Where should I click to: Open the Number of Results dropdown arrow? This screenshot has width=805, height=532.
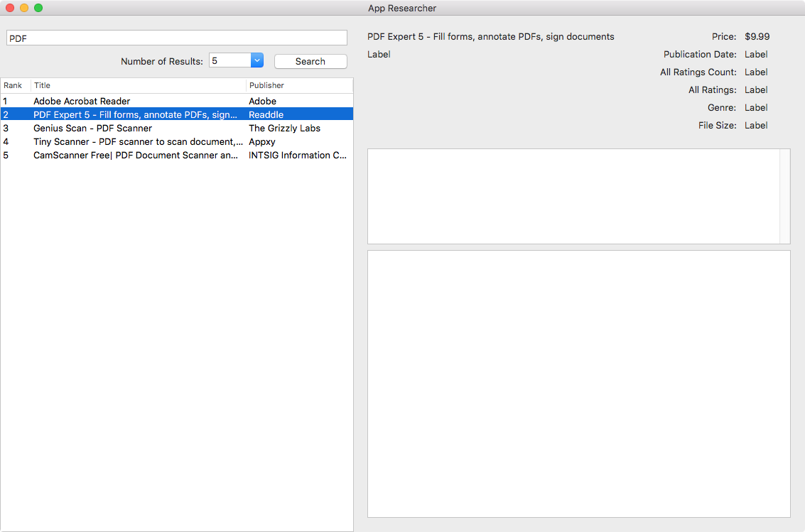point(257,61)
